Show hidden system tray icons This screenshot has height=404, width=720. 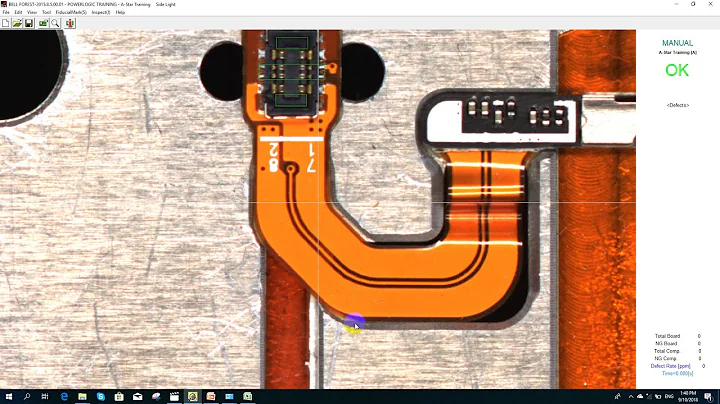click(x=631, y=396)
